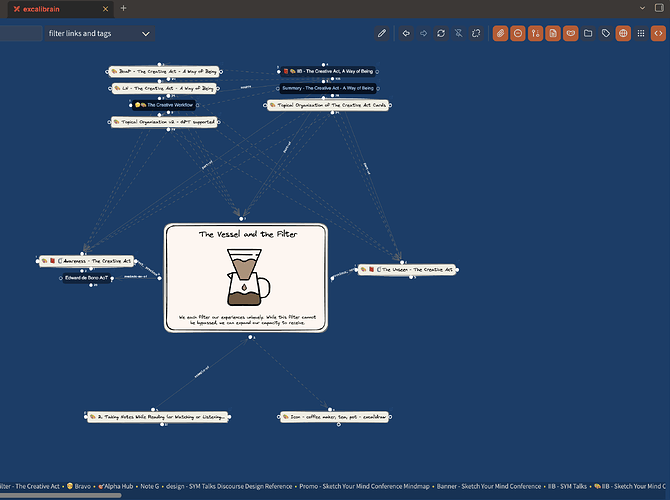Navigate forward with the right arrow icon
670x500 pixels.
click(x=423, y=33)
